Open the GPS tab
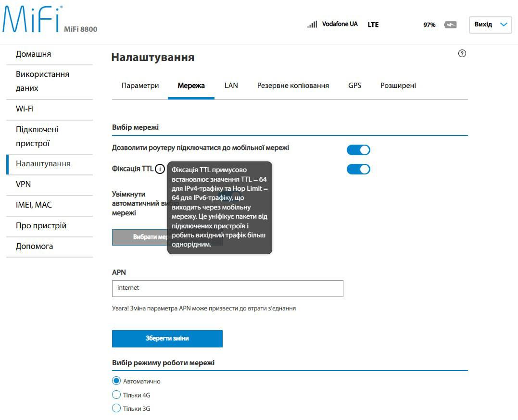Screen dimensions: 518x420 tap(354, 86)
